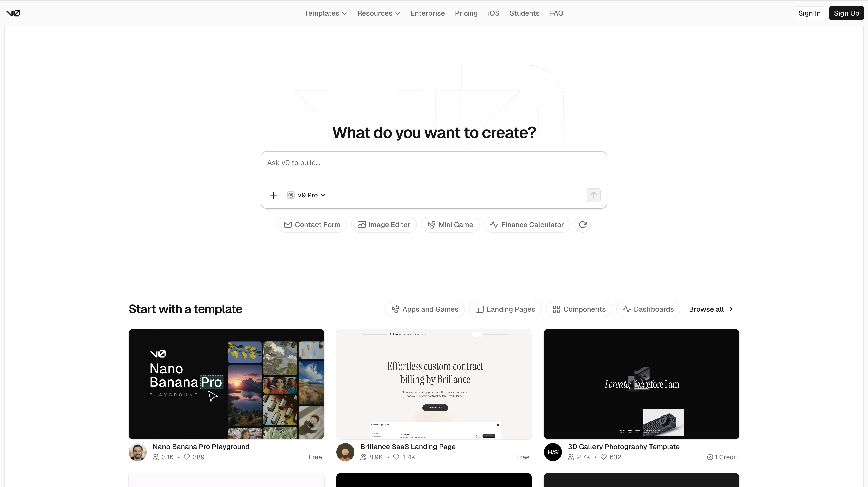Open the Components template category
Screen dimensions: 868x487
coord(579,309)
